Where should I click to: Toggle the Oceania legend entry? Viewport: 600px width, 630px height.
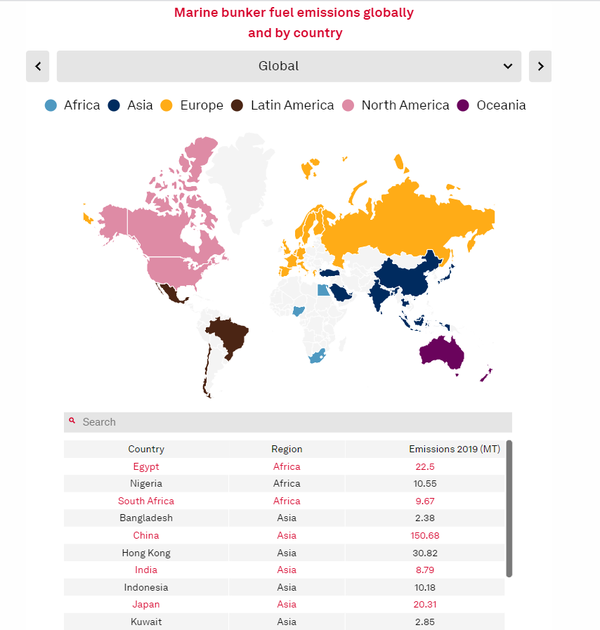[x=491, y=105]
